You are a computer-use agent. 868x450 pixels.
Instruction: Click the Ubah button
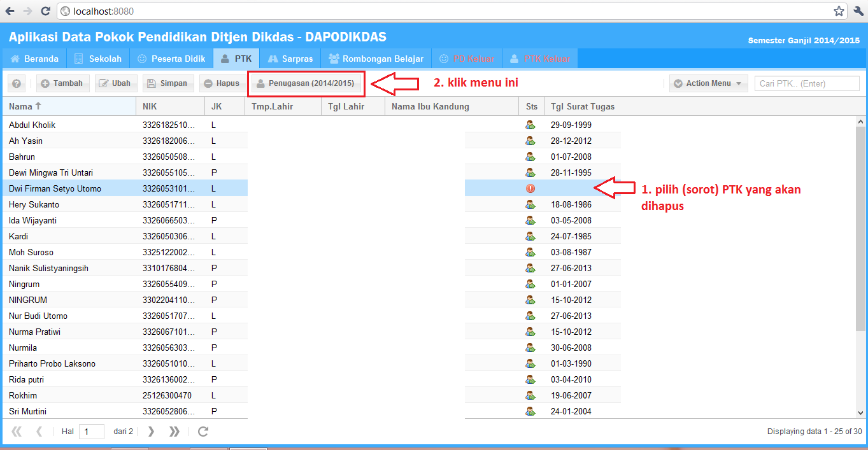[115, 83]
